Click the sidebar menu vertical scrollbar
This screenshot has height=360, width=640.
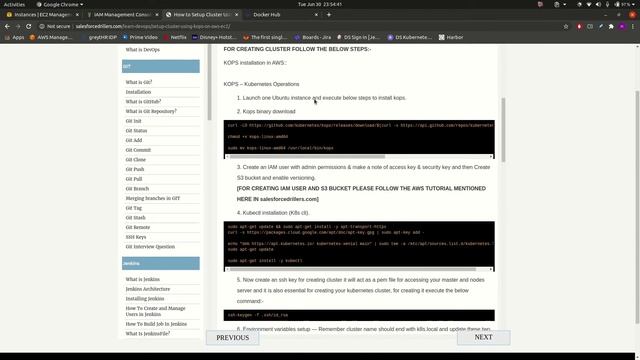210,82
